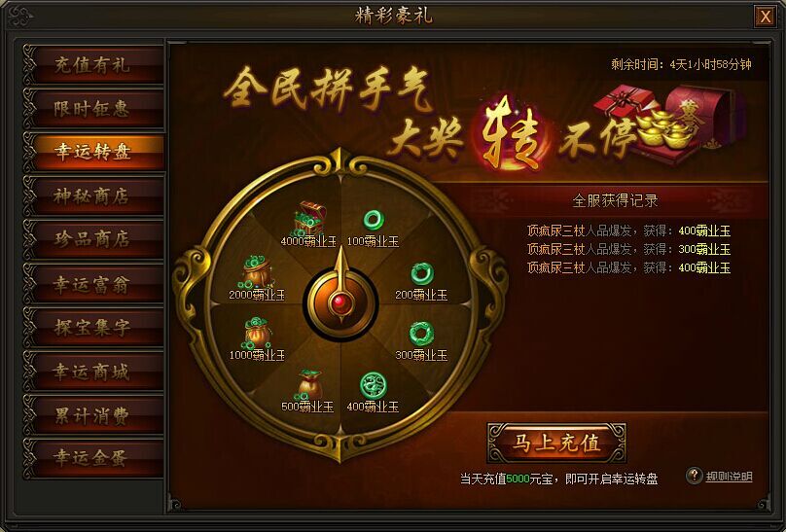
Task: Open the 限时钜惠 tab
Action: coord(93,108)
